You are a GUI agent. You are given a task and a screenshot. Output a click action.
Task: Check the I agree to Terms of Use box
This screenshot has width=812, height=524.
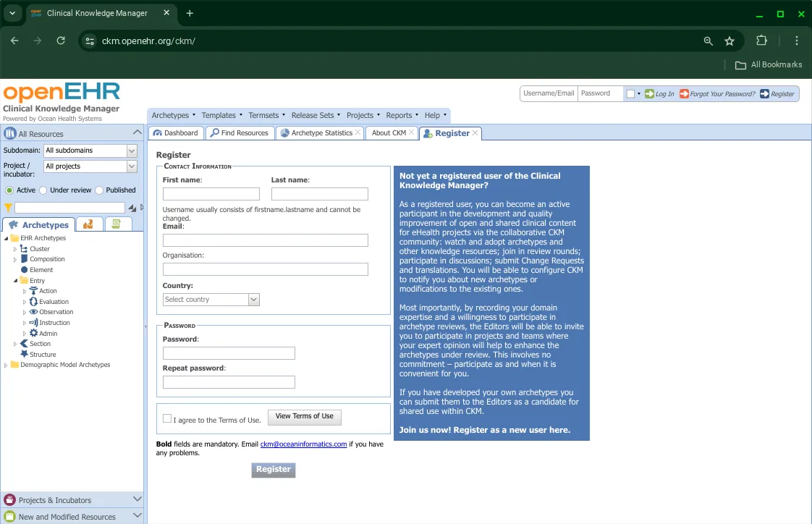167,418
